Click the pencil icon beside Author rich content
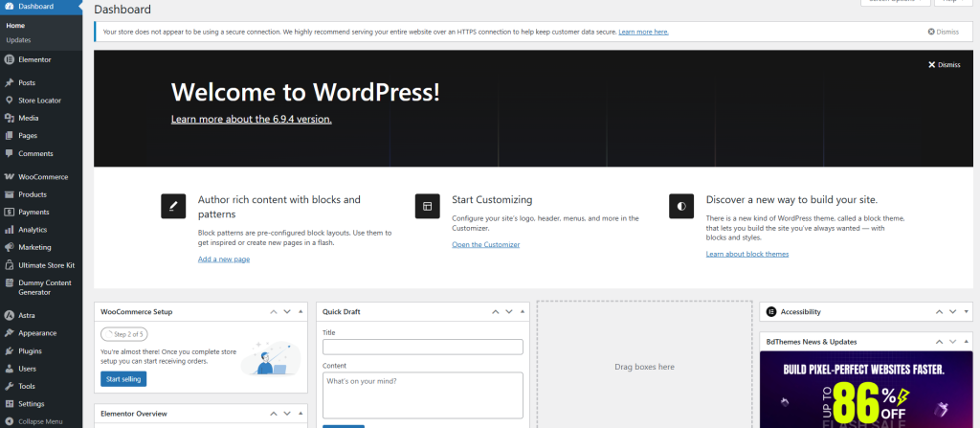 [x=173, y=206]
